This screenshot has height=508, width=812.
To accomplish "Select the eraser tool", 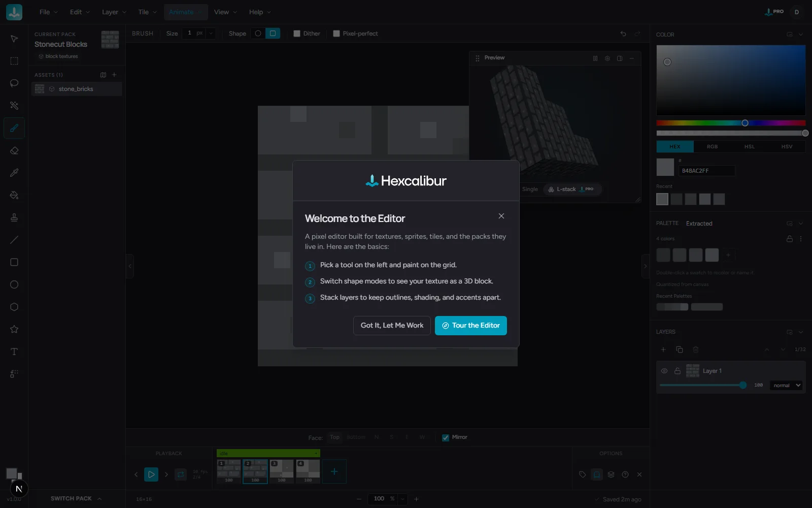I will tap(14, 150).
